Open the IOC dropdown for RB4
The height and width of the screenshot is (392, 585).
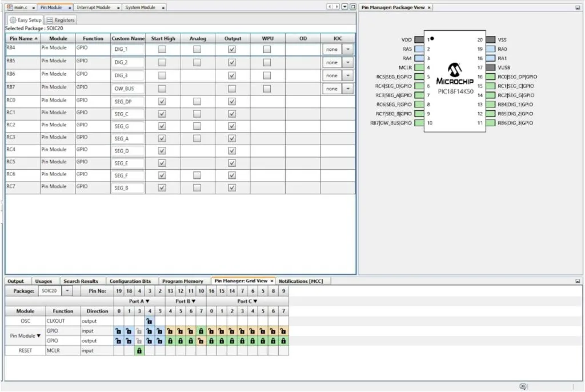(347, 49)
